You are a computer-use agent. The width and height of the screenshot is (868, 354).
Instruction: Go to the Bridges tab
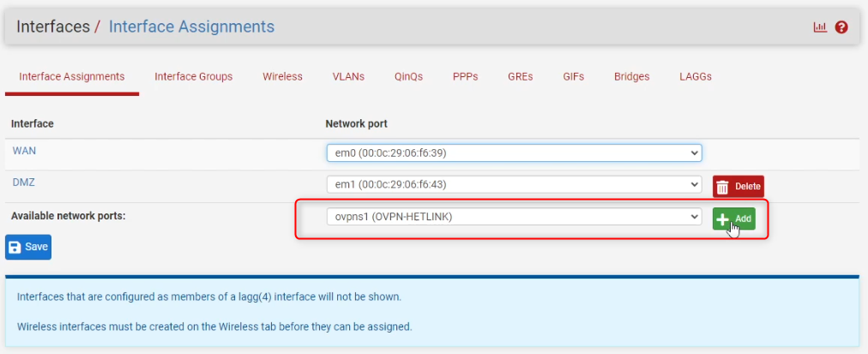(x=631, y=76)
